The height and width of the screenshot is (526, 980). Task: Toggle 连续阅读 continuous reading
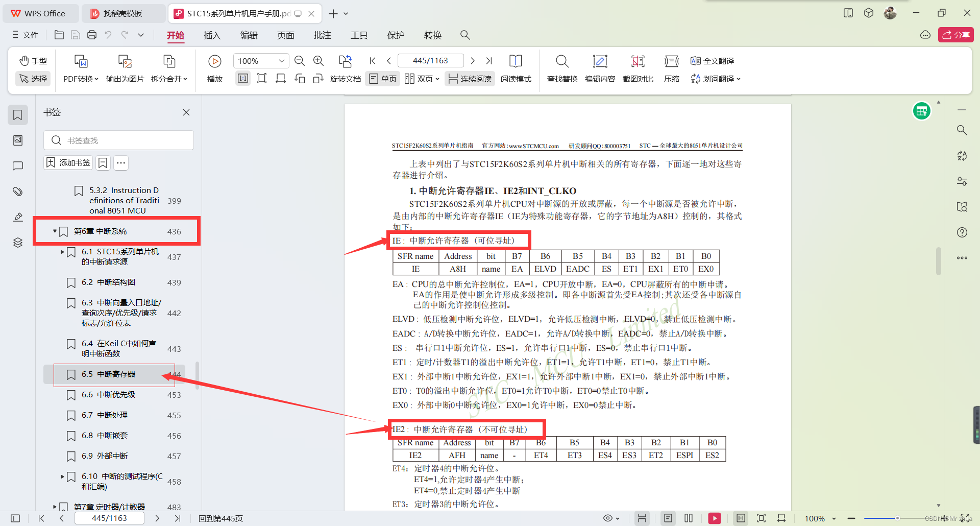[470, 79]
